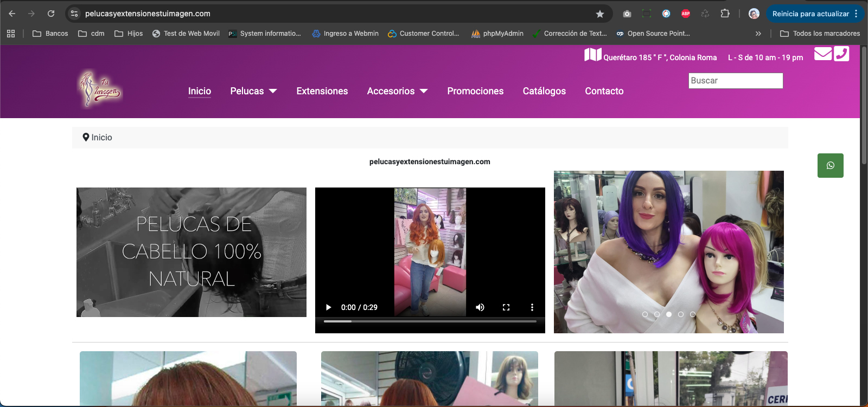
Task: Open the Ingreso a Webmin bookmark
Action: coord(346,34)
